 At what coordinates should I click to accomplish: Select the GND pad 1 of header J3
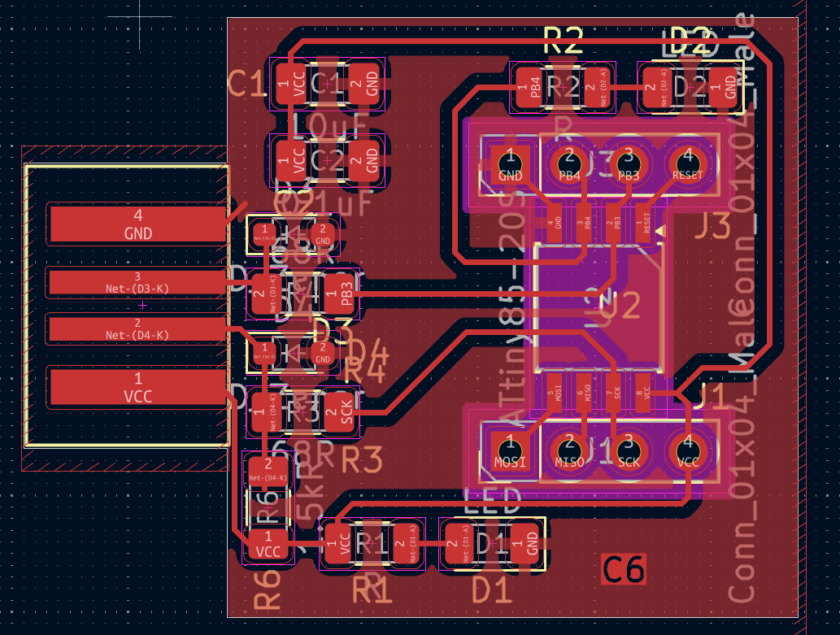pos(511,165)
